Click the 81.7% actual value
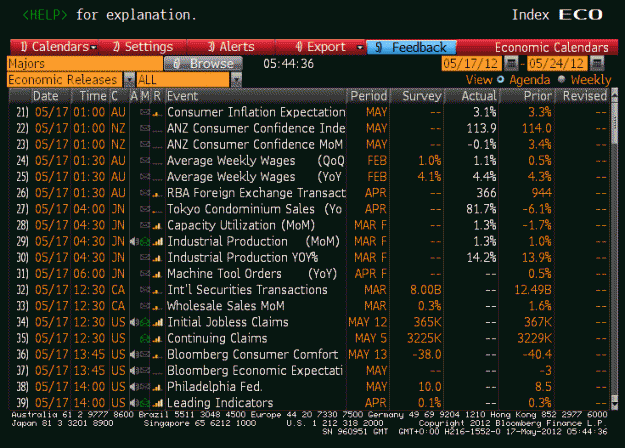This screenshot has height=448, width=625. click(x=481, y=209)
